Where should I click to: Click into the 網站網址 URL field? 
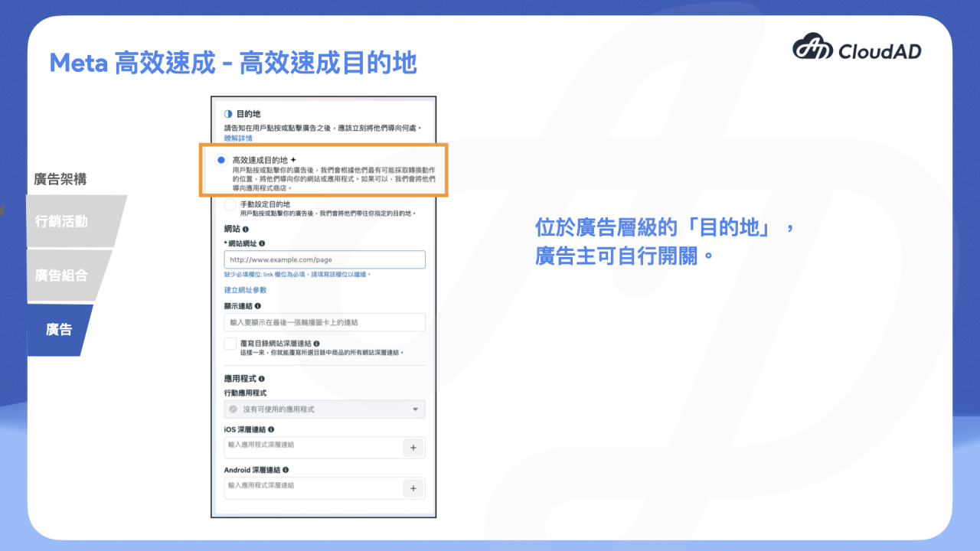point(325,259)
